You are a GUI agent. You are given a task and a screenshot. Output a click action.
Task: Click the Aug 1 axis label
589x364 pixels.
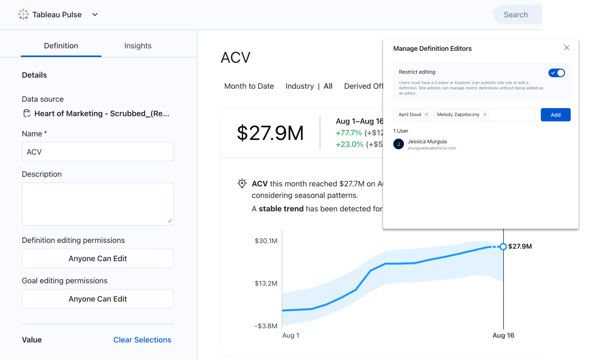[291, 336]
